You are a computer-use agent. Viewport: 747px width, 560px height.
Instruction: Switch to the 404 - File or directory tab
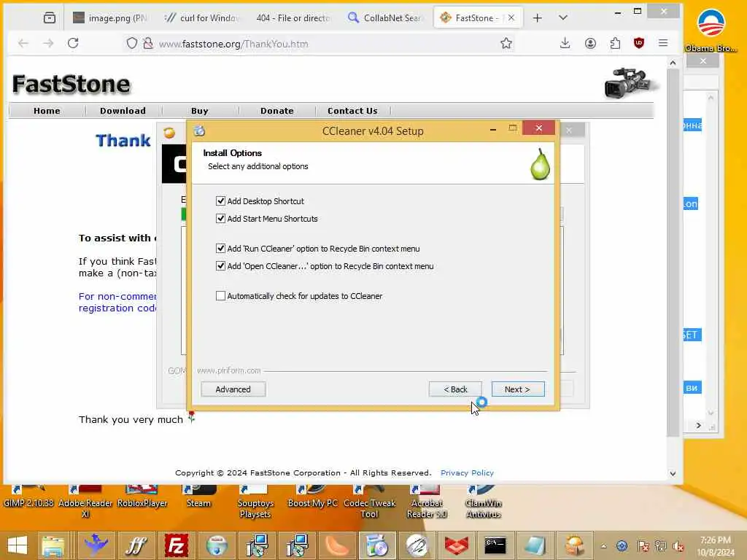[293, 18]
